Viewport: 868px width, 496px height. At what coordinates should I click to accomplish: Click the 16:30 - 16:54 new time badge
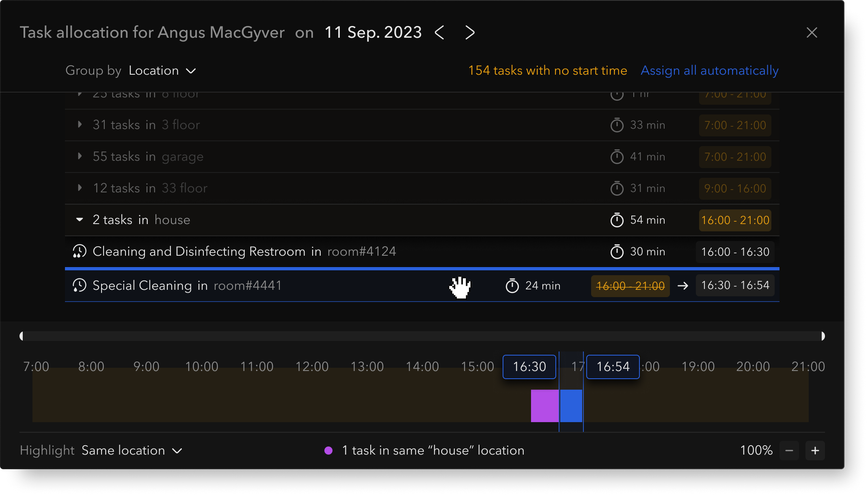(735, 286)
